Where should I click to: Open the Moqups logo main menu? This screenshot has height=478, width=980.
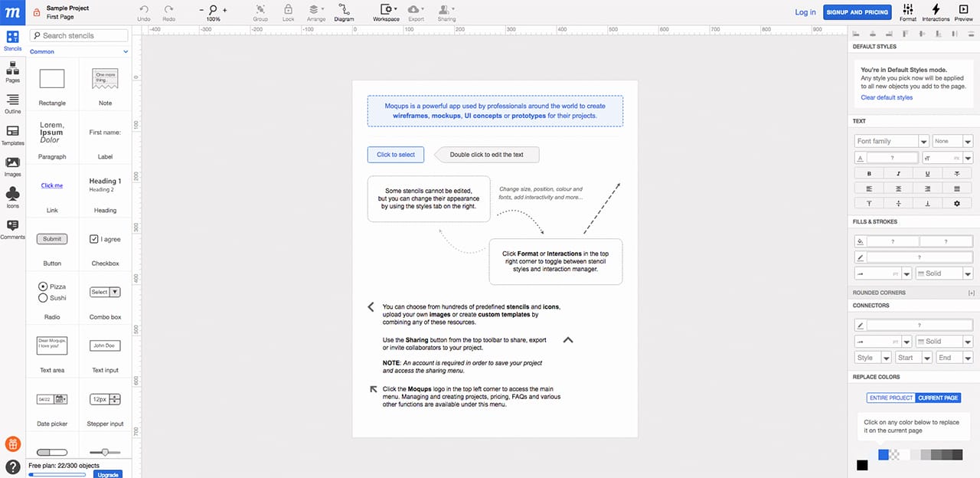[12, 11]
